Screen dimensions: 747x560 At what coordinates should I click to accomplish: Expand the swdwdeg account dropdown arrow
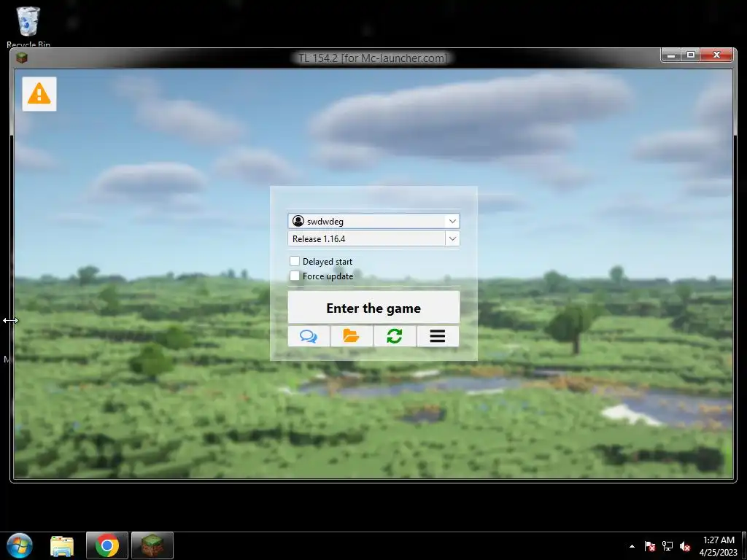pyautogui.click(x=452, y=221)
